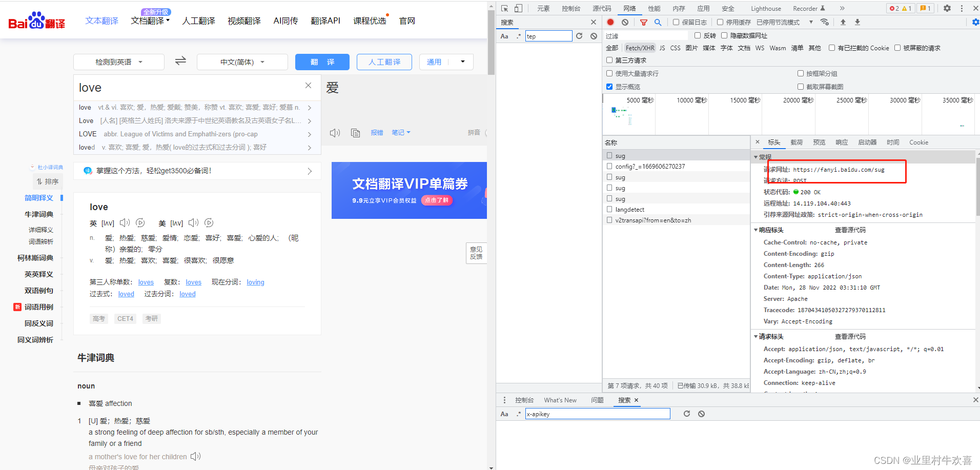Switch to the 载荷 request tab

[x=797, y=142]
